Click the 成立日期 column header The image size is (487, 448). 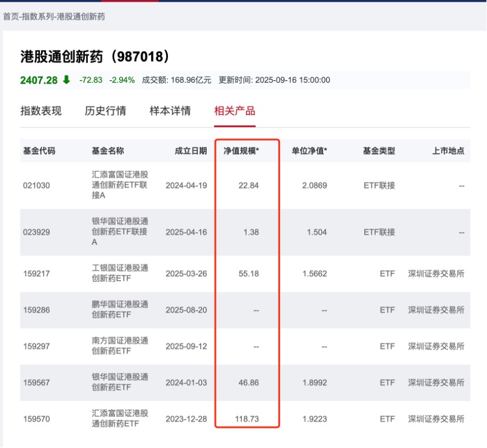tap(191, 151)
